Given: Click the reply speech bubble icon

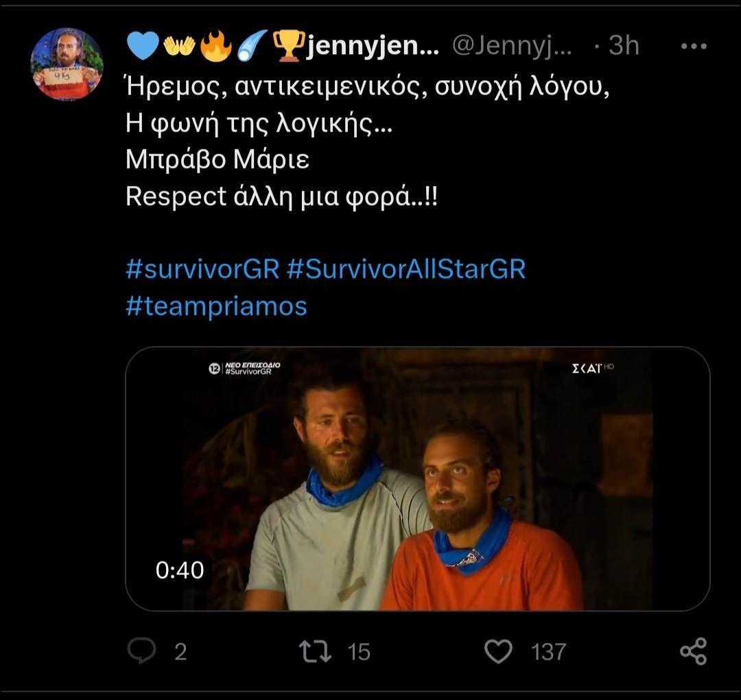Looking at the screenshot, I should pyautogui.click(x=142, y=651).
